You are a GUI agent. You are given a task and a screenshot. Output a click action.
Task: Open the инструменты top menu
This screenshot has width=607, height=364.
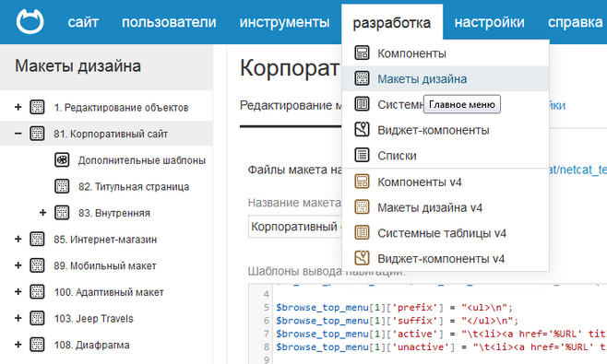point(284,22)
